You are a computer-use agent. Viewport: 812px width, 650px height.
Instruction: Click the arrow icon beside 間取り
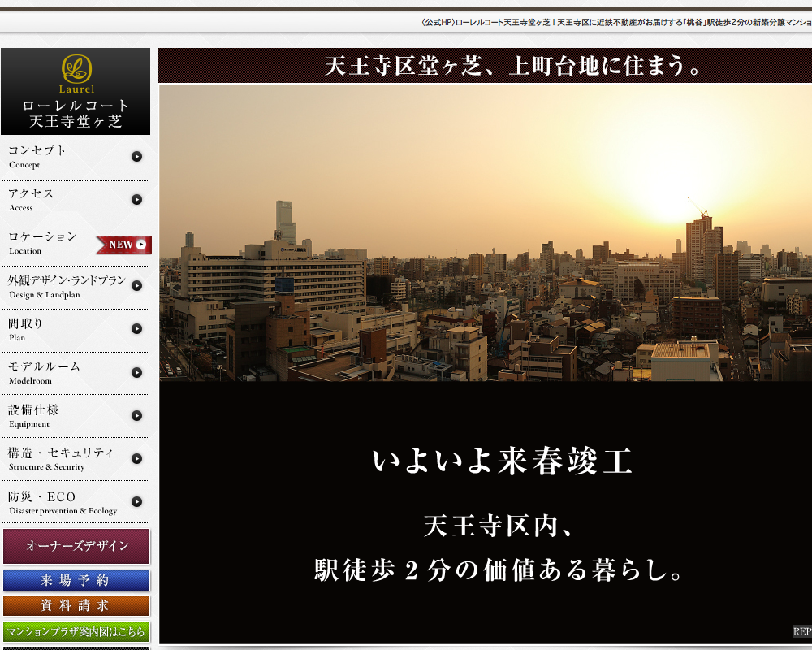point(136,329)
